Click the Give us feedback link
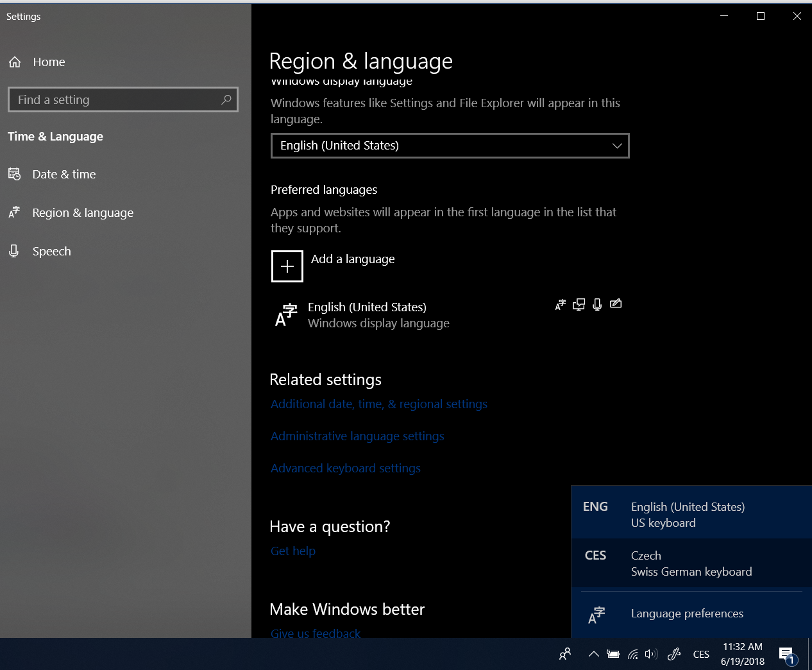The height and width of the screenshot is (670, 812). click(x=316, y=633)
